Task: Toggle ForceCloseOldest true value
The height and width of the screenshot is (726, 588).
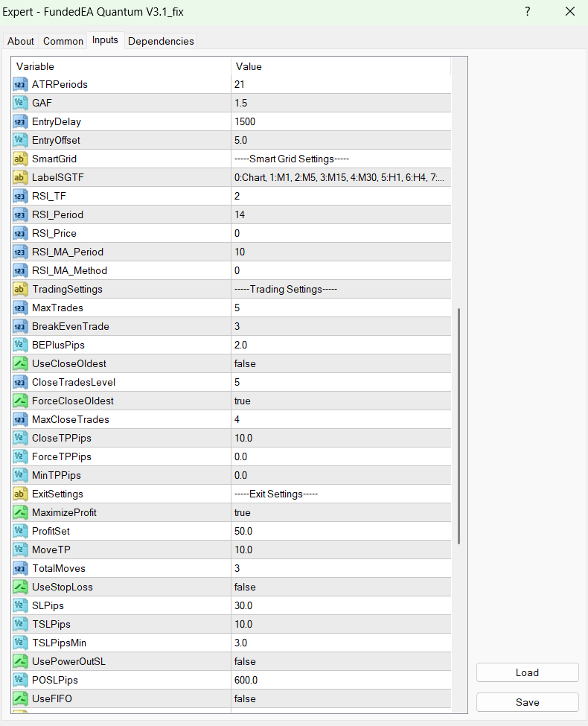Action: coord(341,401)
